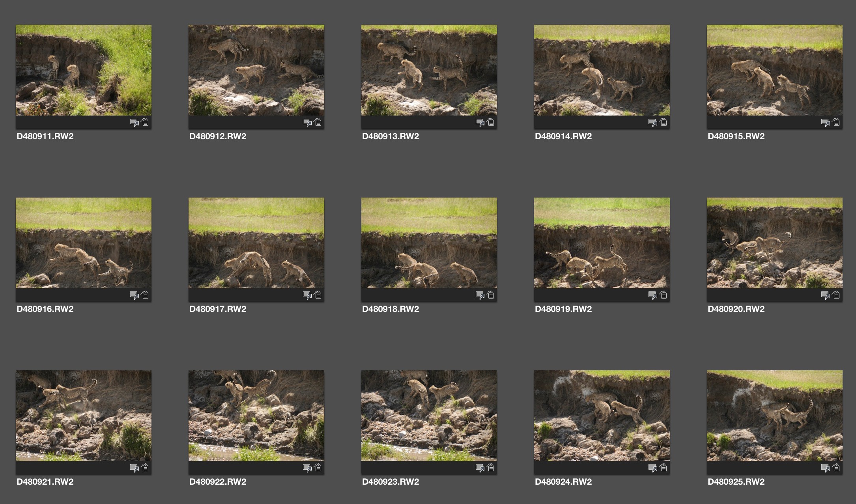Click the file name label D480912.RW2
This screenshot has height=504, width=856.
(x=218, y=136)
